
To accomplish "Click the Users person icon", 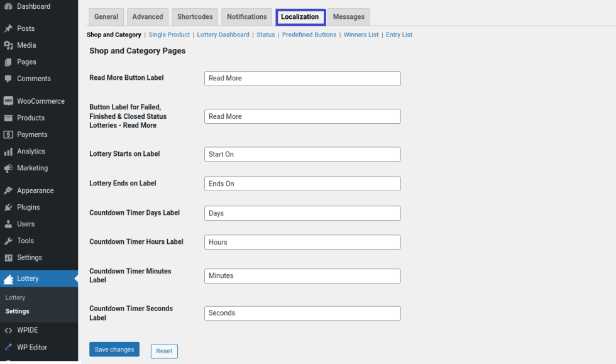I will coord(8,224).
